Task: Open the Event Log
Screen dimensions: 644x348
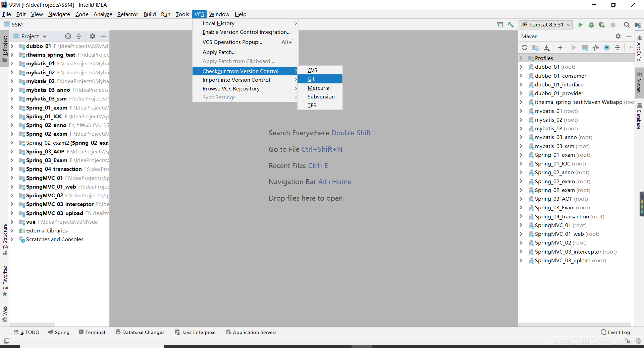Action: [x=615, y=332]
